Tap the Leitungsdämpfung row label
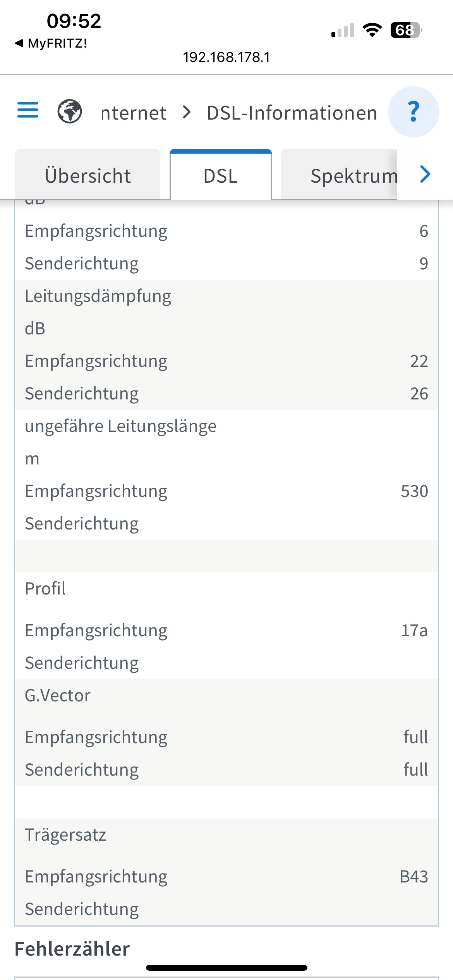Screen dimensions: 453x980 tap(98, 296)
